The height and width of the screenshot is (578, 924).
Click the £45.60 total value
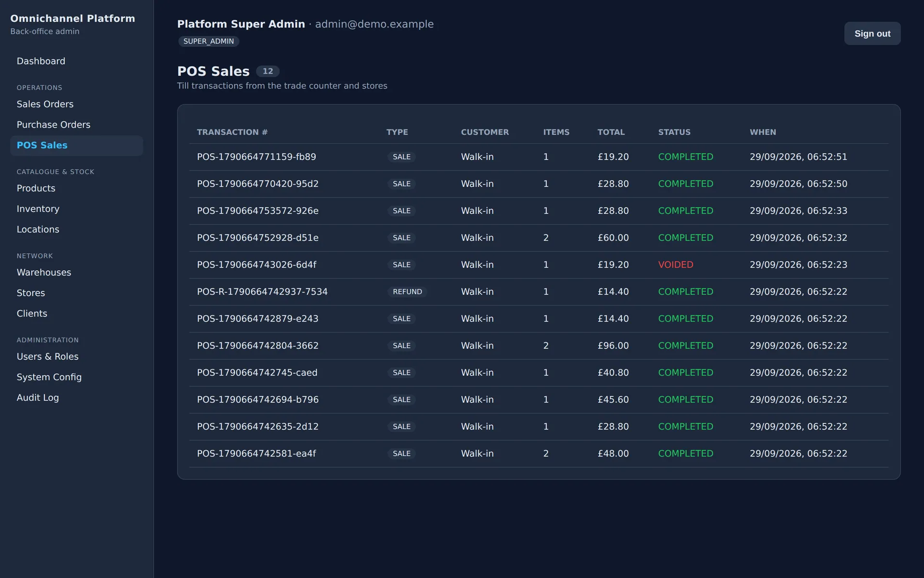click(613, 400)
